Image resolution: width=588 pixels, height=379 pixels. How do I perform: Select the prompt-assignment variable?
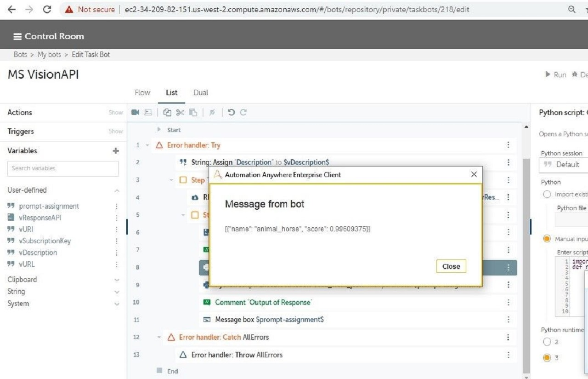[49, 207]
